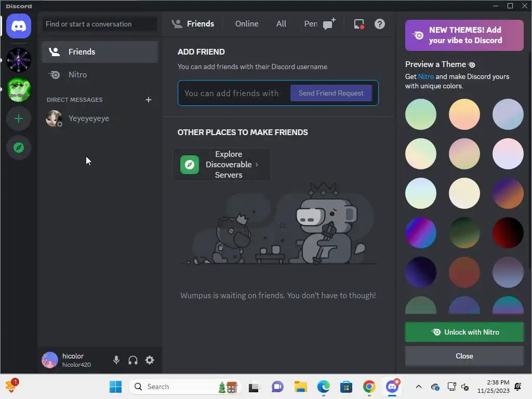This screenshot has width=532, height=399.
Task: Open File Explorer from the taskbar
Action: (x=301, y=387)
